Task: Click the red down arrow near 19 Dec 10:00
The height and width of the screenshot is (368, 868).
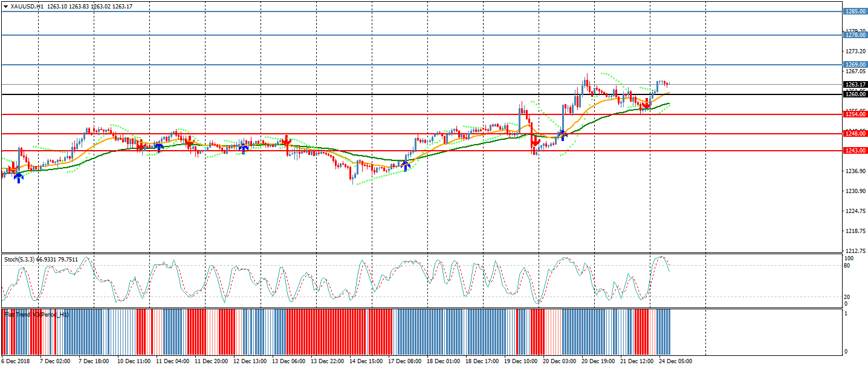Action: point(535,143)
